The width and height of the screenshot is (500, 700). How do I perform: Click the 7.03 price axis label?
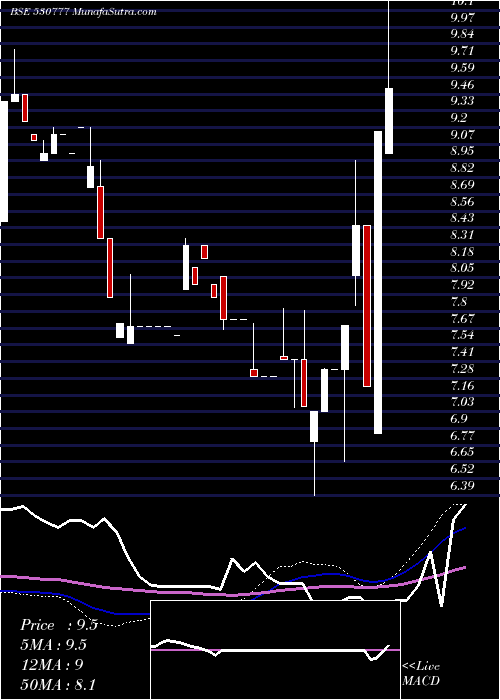(x=462, y=402)
